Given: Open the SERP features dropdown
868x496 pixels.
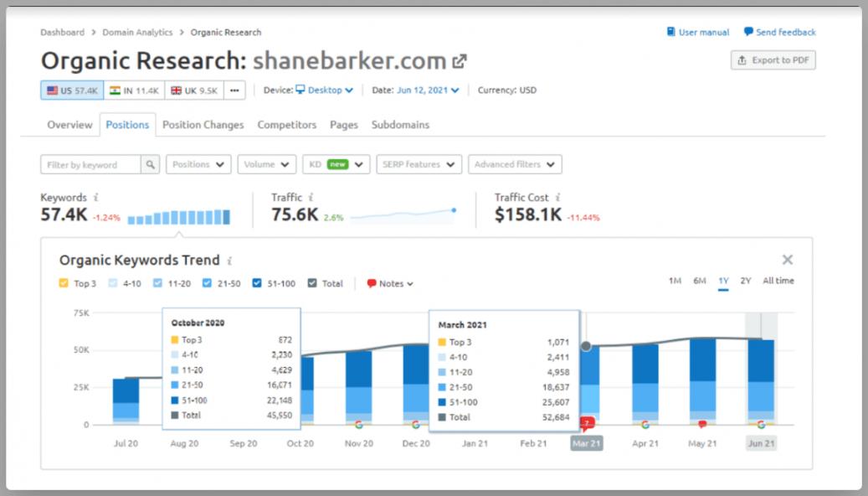Looking at the screenshot, I should tap(419, 164).
